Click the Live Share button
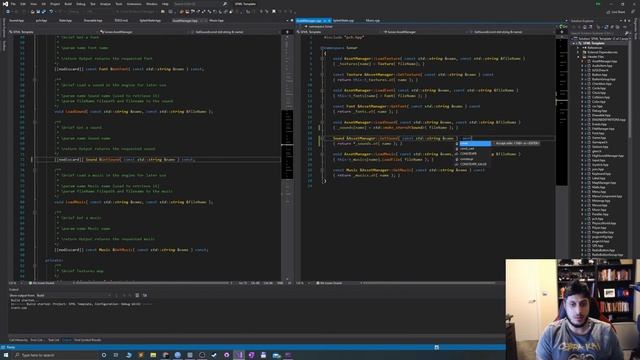The height and width of the screenshot is (360, 640). click(615, 12)
